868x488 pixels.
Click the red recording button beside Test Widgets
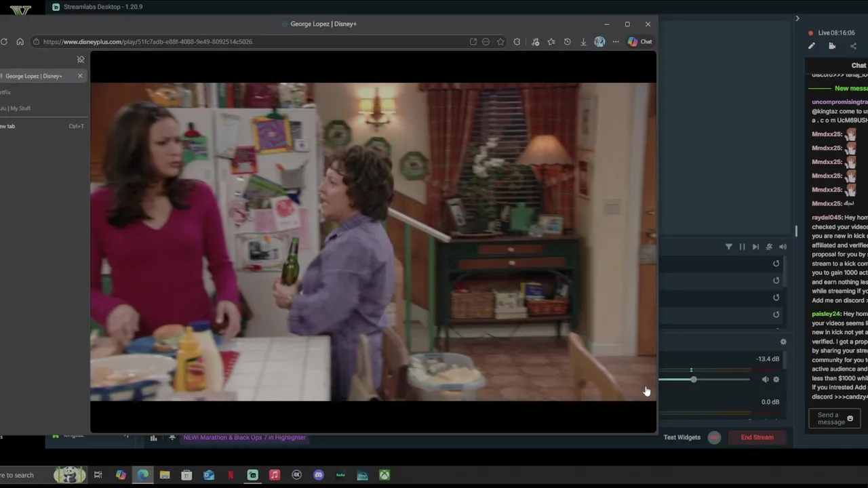coord(714,437)
